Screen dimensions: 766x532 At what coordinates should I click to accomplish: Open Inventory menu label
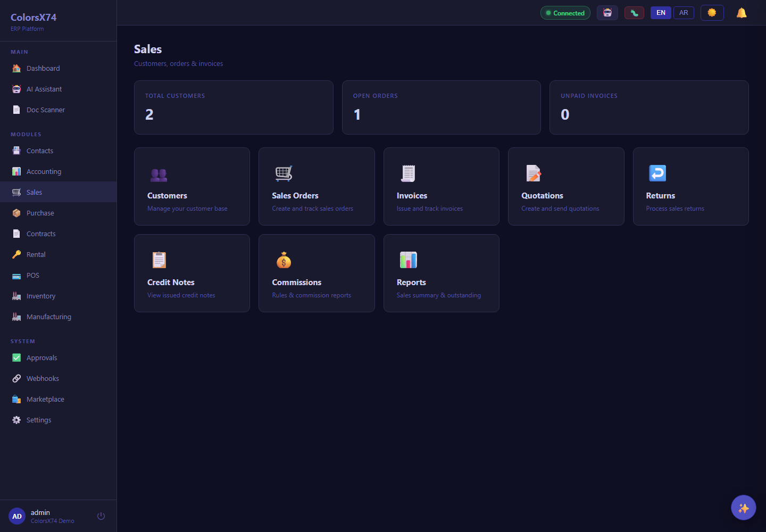41,296
